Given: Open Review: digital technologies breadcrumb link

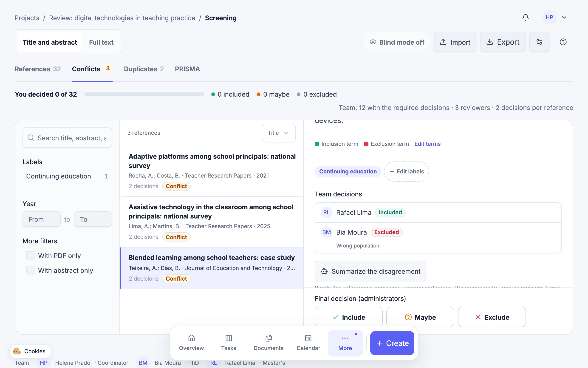Looking at the screenshot, I should point(122,18).
